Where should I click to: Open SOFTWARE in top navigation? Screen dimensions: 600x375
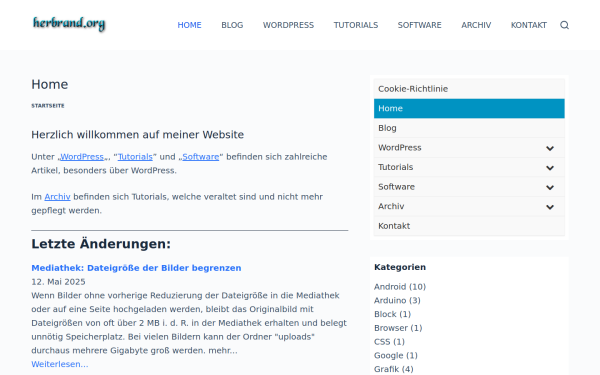click(x=419, y=25)
